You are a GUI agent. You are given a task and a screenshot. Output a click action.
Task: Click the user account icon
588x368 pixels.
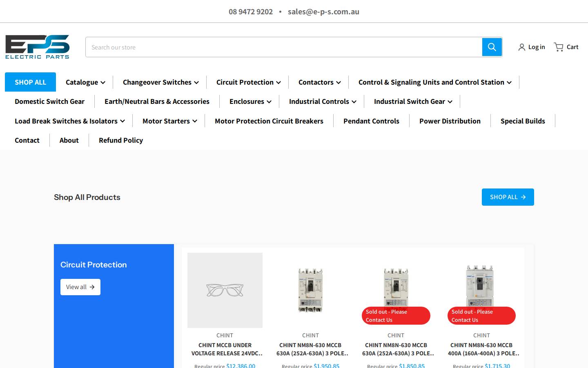pos(521,47)
